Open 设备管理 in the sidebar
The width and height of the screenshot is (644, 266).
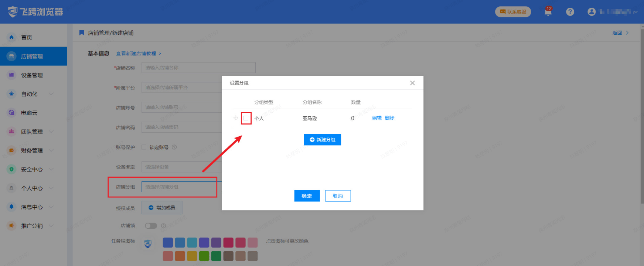tap(32, 75)
